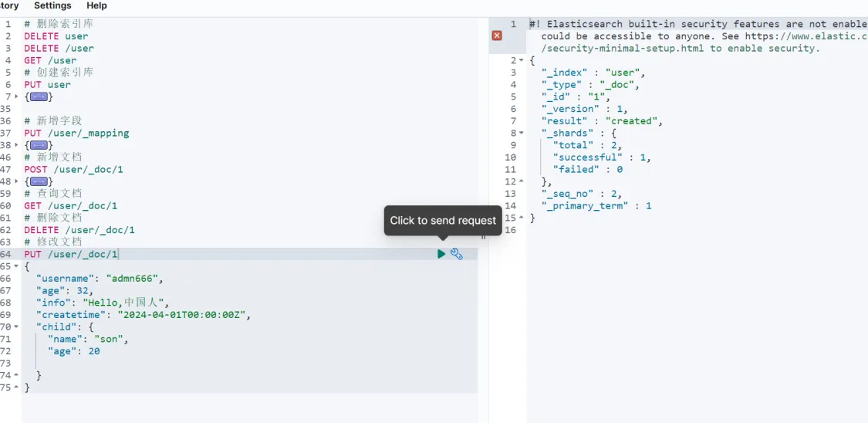Image resolution: width=868 pixels, height=423 pixels.
Task: Click the "DELETE /user" request on line 3
Action: pos(59,48)
